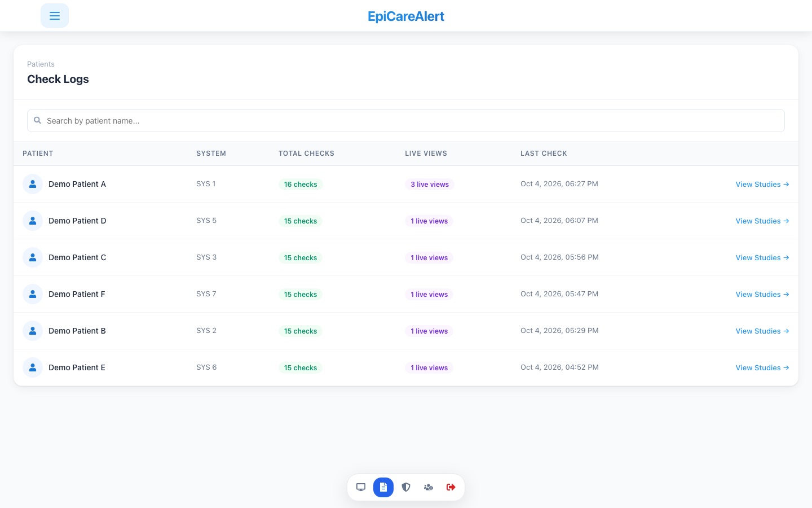Screen dimensions: 812x508
Task: Click Demo Patient F avatar icon
Action: tap(33, 294)
